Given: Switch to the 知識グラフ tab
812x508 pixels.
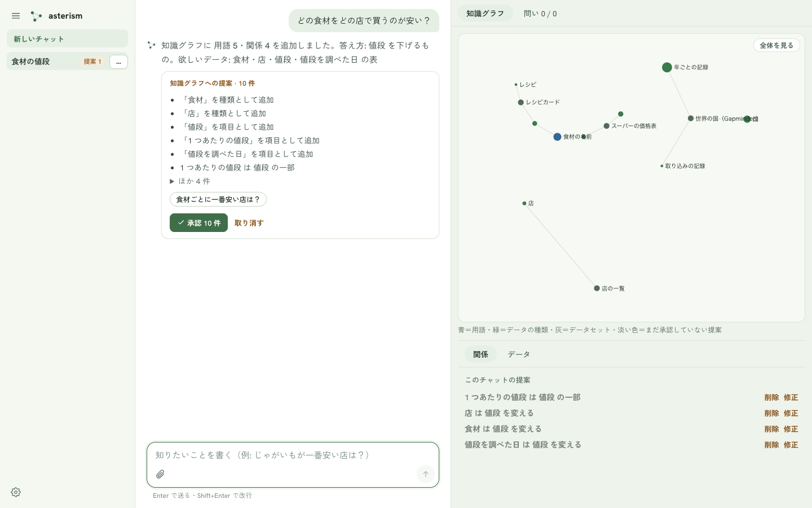Looking at the screenshot, I should [x=485, y=14].
